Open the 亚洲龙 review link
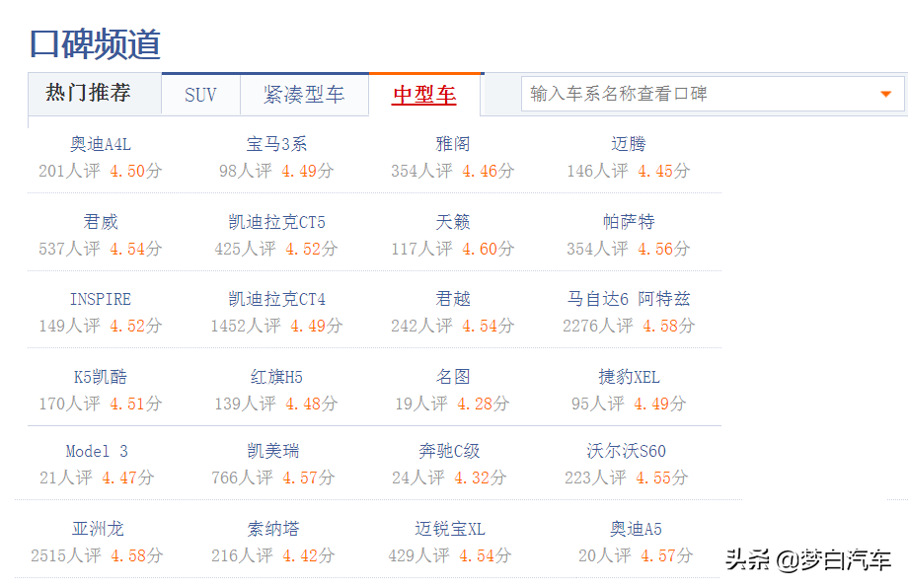The height and width of the screenshot is (588, 908). pos(98,529)
